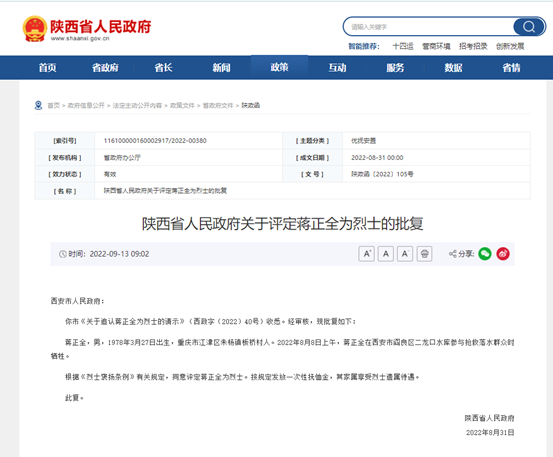Open the 数据 navigation tab
Viewport: 553px width, 457px height.
point(453,67)
